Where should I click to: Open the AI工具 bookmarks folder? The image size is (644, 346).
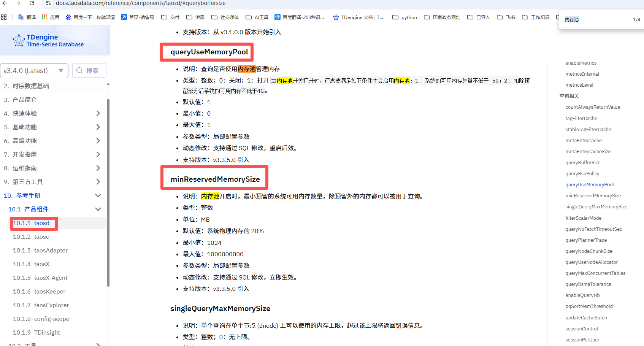(257, 17)
